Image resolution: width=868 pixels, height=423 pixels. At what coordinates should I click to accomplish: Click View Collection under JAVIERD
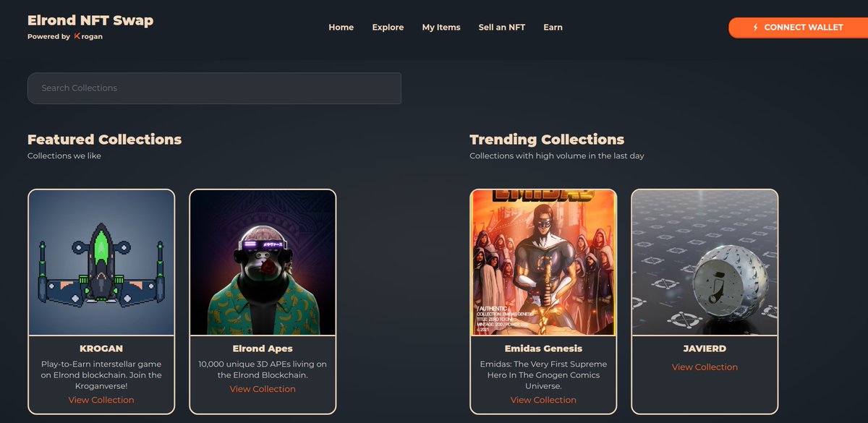point(705,367)
